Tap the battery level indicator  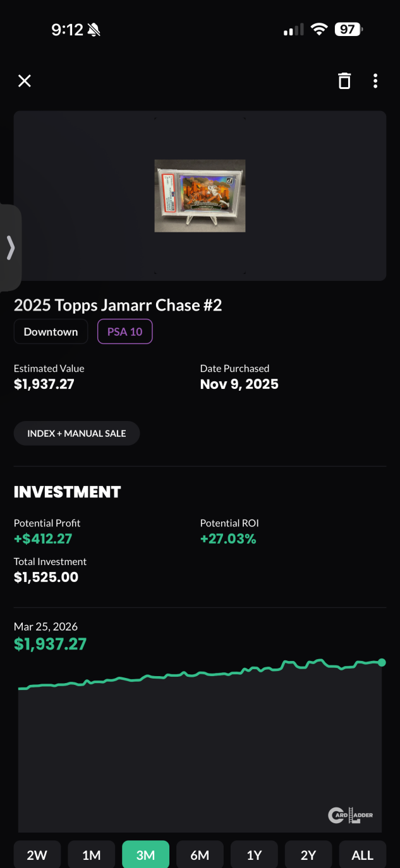click(x=348, y=30)
